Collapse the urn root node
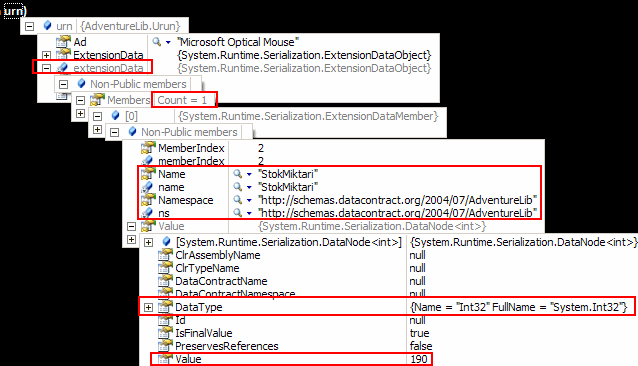The height and width of the screenshot is (366, 638). click(29, 26)
